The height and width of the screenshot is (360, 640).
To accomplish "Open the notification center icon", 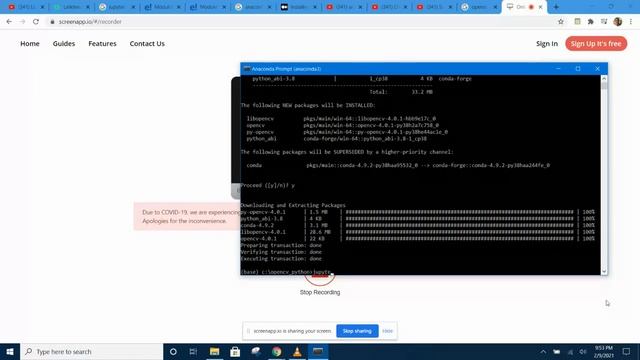I will coord(627,351).
